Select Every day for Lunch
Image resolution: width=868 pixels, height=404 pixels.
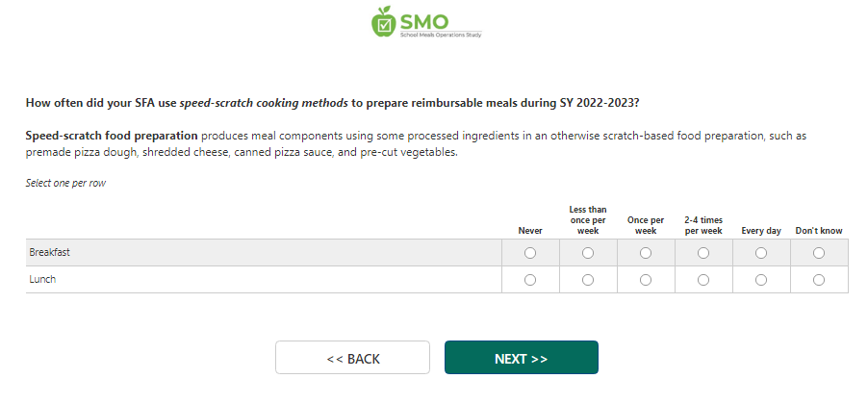761,280
